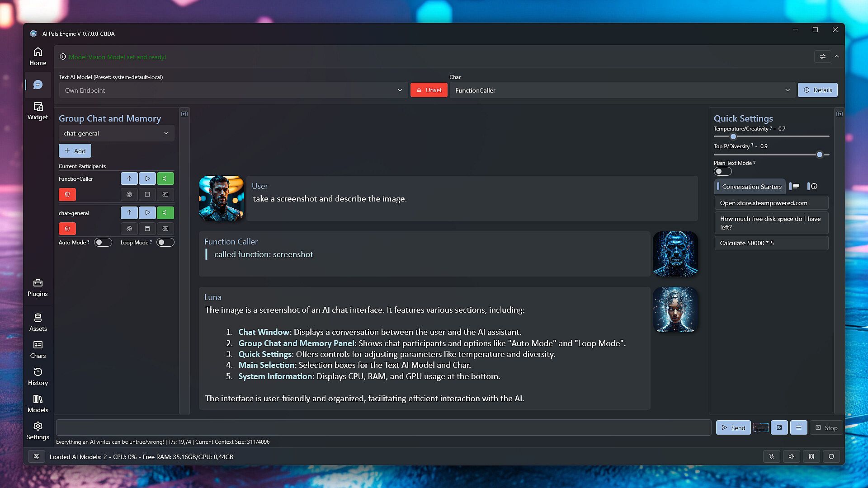Screen dimensions: 868x488
Task: Adjust the Temperature/Creativity slider handle
Action: (x=733, y=136)
